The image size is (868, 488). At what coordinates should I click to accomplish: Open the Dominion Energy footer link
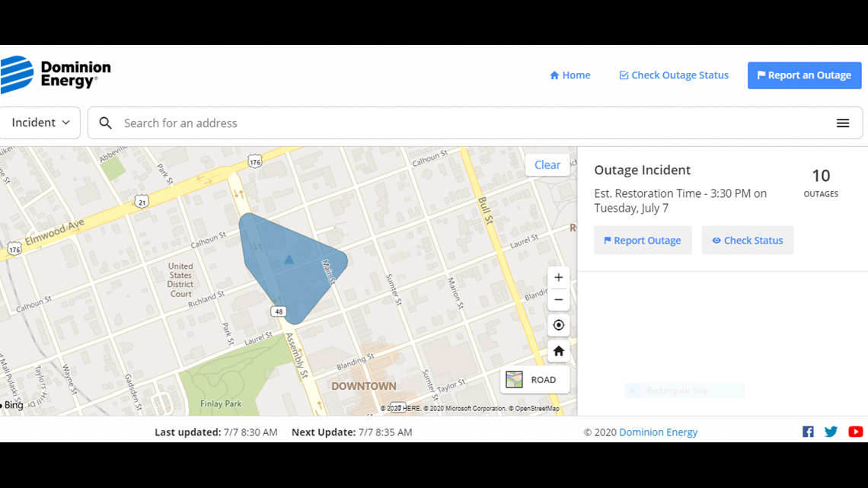coord(658,432)
